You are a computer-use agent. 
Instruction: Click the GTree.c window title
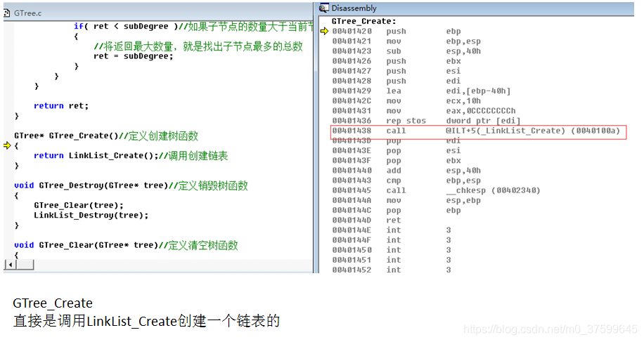click(x=28, y=13)
